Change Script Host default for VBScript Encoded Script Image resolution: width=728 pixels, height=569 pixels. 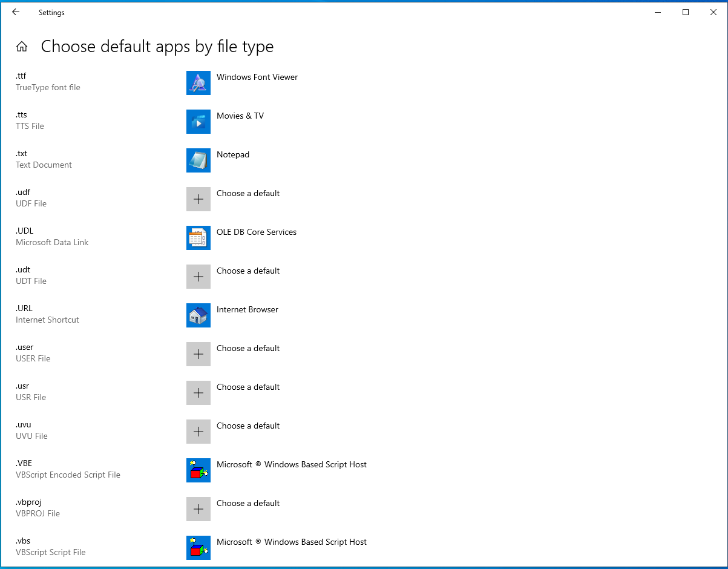click(292, 464)
